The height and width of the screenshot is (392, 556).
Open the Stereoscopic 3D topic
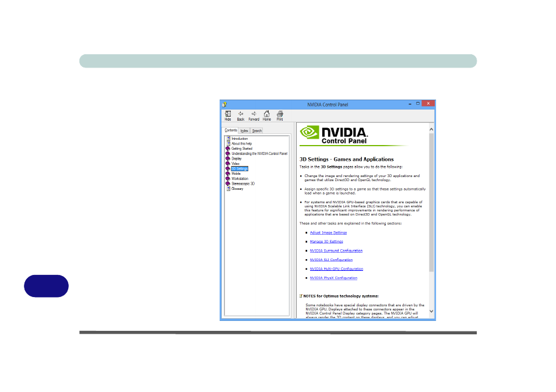pyautogui.click(x=243, y=183)
